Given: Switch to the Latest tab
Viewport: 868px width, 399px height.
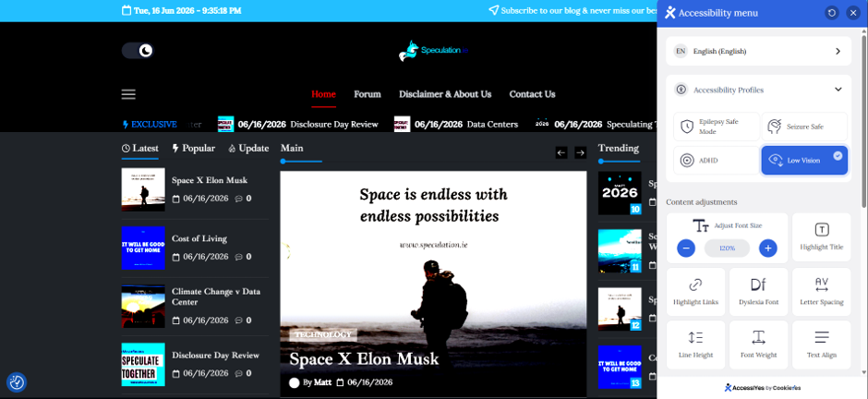Looking at the screenshot, I should [140, 149].
